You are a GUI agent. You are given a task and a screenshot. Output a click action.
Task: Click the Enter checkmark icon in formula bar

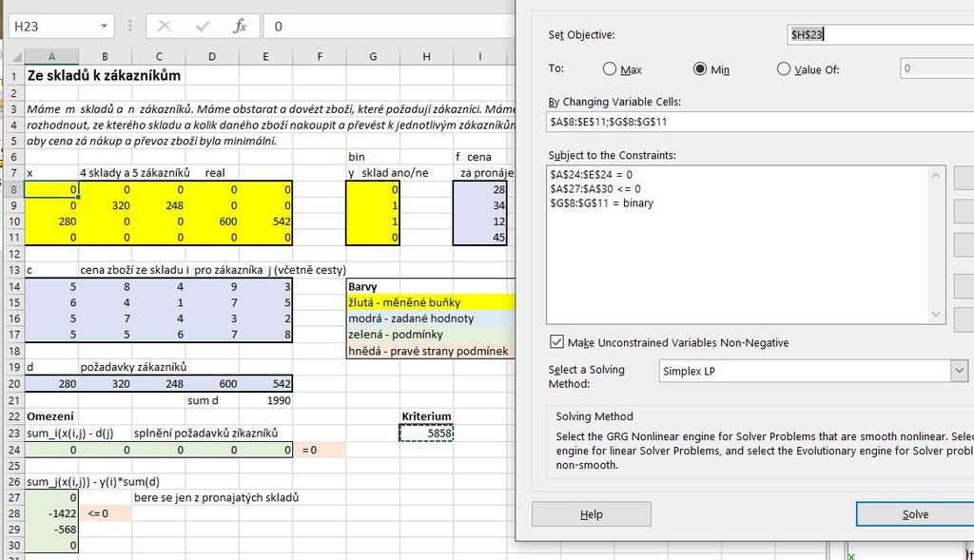203,26
